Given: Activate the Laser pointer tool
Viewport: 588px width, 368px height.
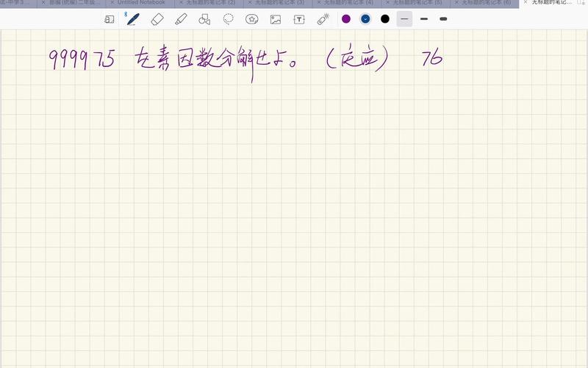Looking at the screenshot, I should point(323,19).
